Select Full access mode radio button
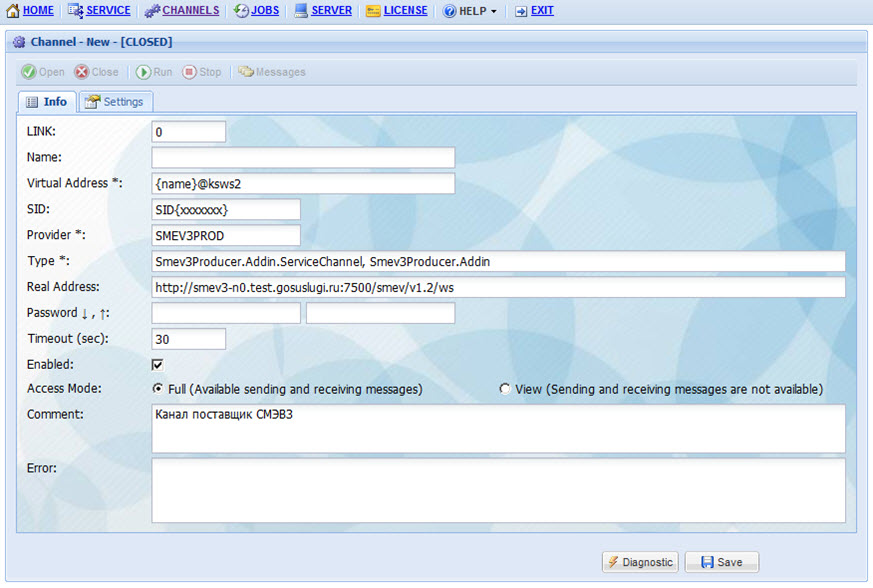The image size is (873, 588). 158,388
